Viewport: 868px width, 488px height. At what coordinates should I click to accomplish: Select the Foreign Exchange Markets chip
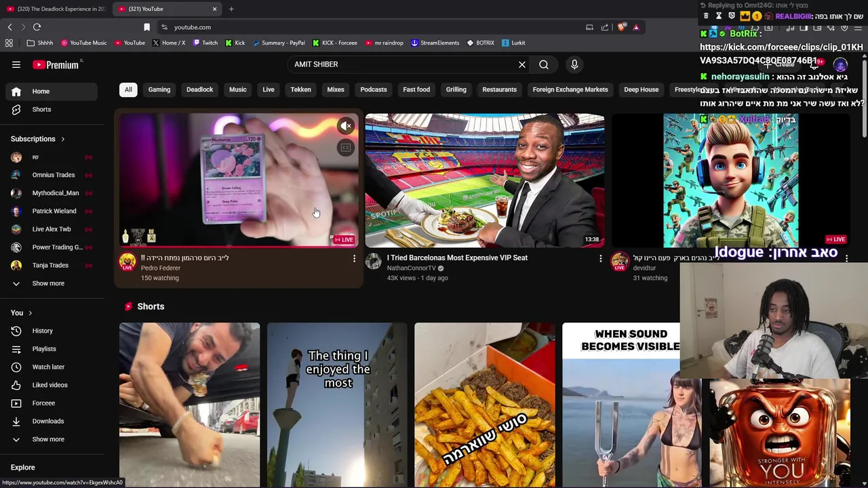(x=570, y=89)
